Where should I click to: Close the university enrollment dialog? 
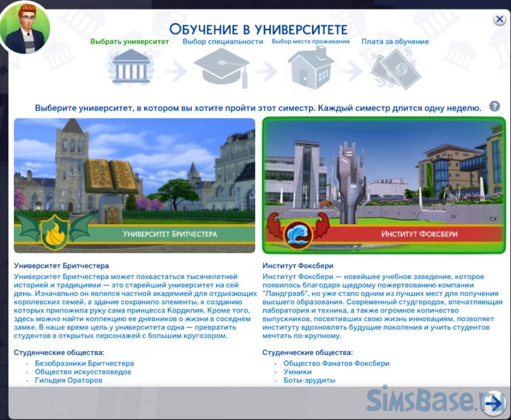tap(499, 20)
